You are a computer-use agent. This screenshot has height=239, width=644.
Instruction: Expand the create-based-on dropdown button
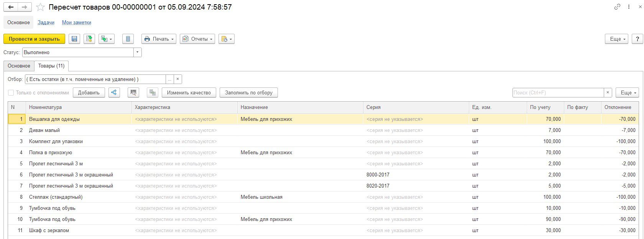[x=107, y=39]
